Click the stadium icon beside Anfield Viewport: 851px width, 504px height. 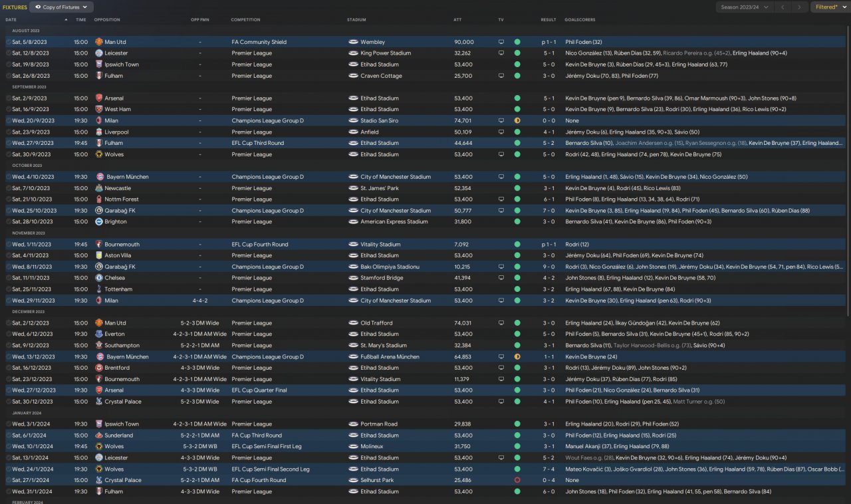(353, 132)
